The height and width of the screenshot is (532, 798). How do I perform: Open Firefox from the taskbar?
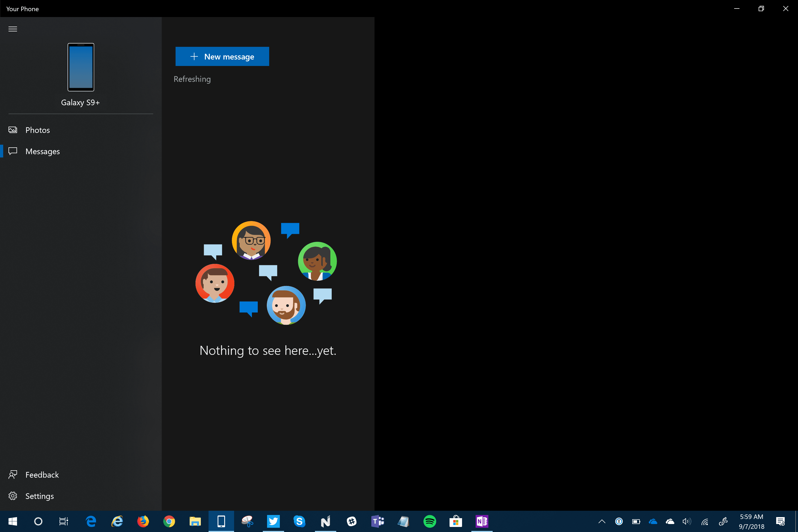tap(143, 521)
